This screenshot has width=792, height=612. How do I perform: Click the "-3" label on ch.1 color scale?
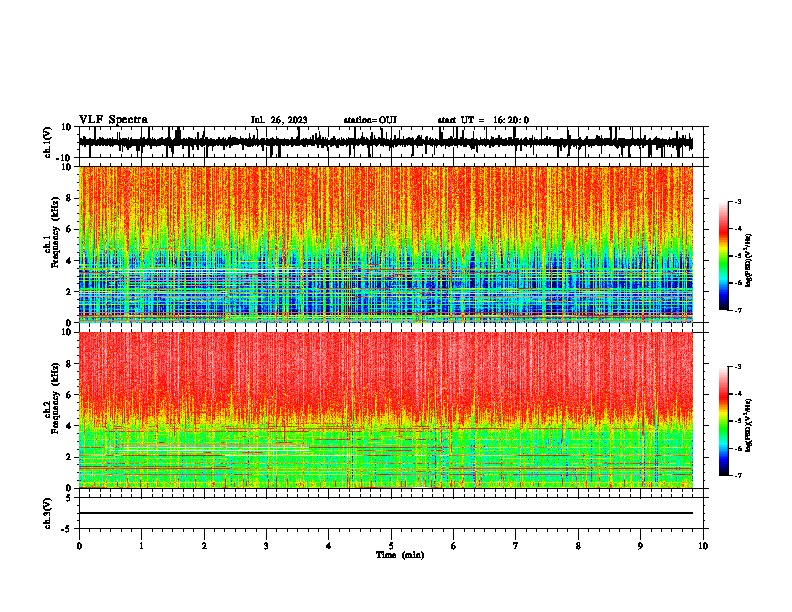tap(737, 201)
